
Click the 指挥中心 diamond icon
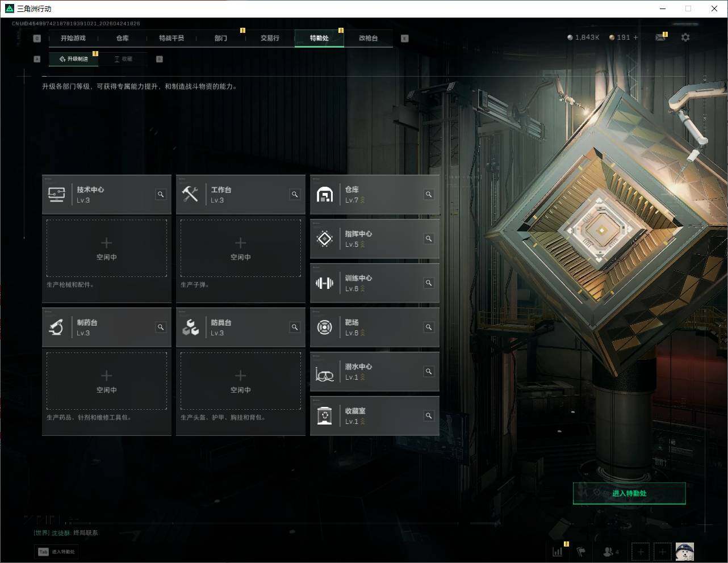(324, 239)
